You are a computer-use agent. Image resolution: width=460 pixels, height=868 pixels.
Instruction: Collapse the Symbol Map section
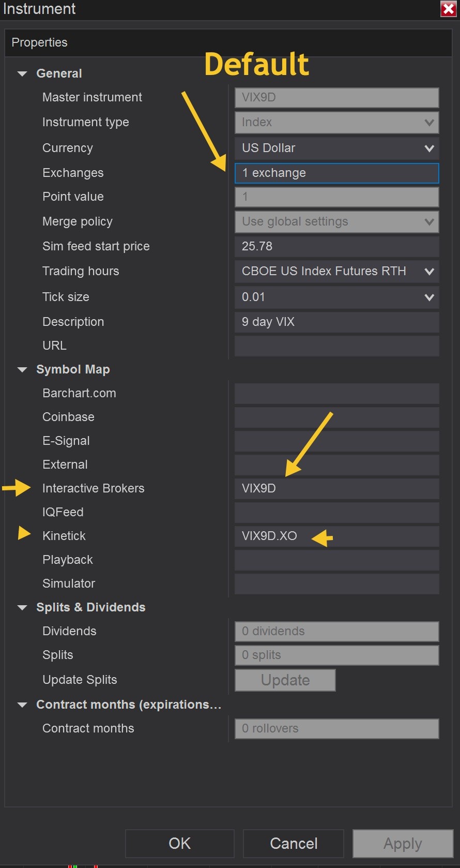22,370
